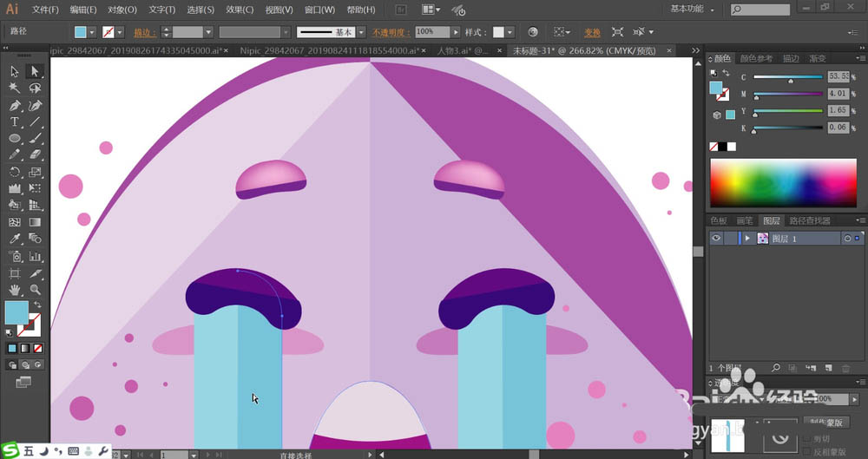The width and height of the screenshot is (868, 459).
Task: Set toolbox paint mode to None
Action: click(37, 348)
